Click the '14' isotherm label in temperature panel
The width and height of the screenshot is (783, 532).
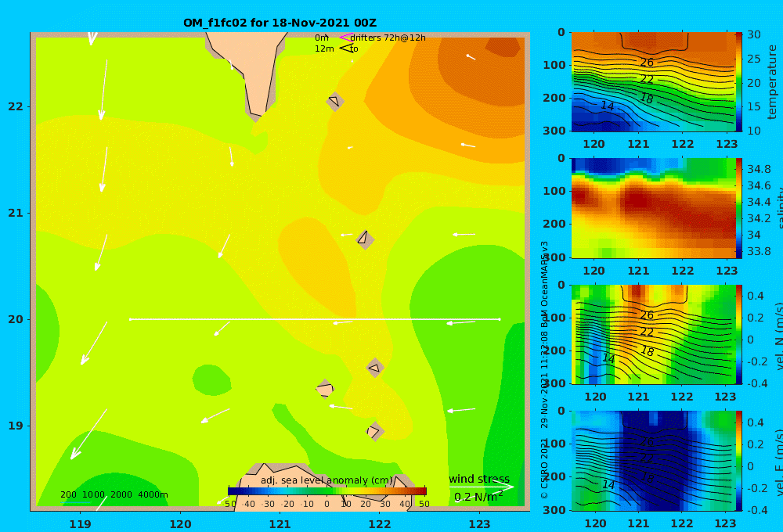pyautogui.click(x=607, y=106)
